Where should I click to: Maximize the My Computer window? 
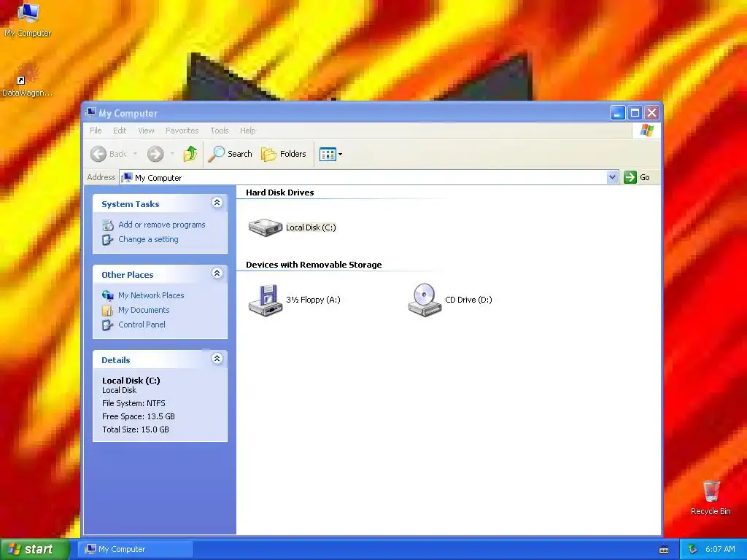[635, 113]
